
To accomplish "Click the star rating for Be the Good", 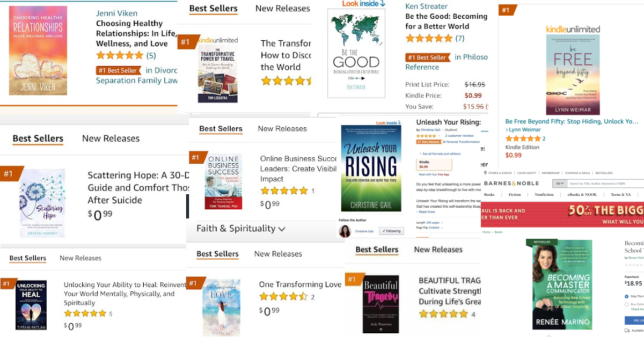I will pyautogui.click(x=429, y=38).
